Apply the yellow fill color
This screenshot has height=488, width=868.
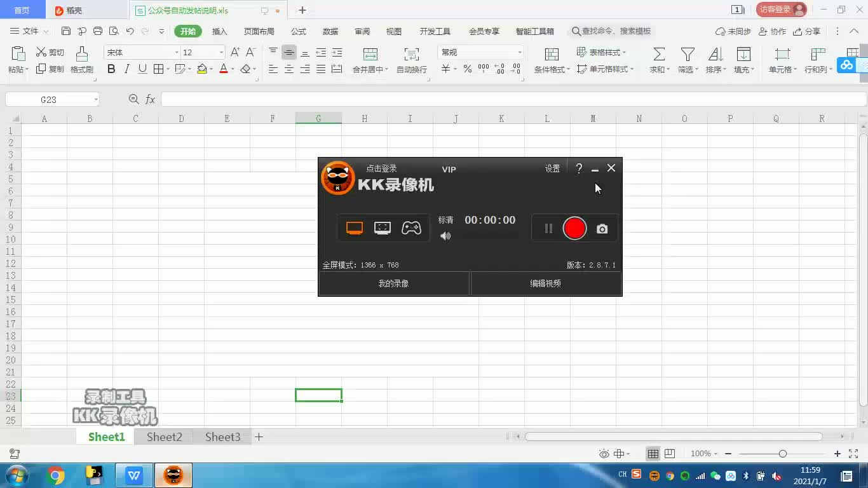201,69
